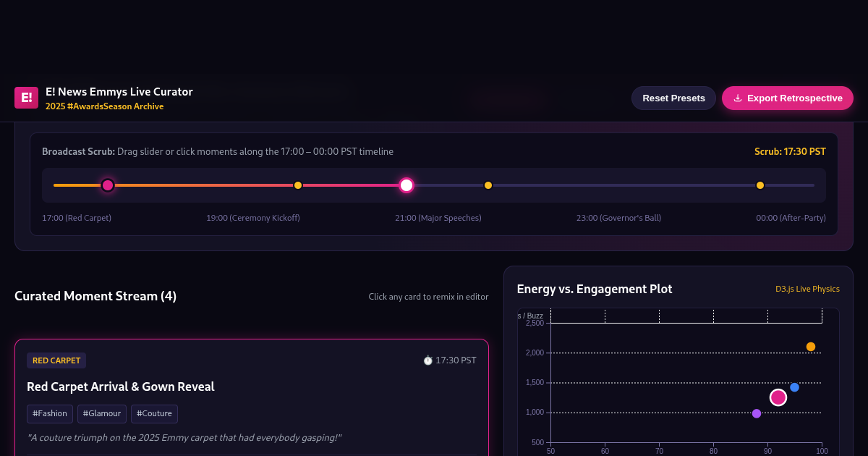Click the yellow marker near Ceremony Kickoff
The image size is (868, 456).
[x=298, y=185]
